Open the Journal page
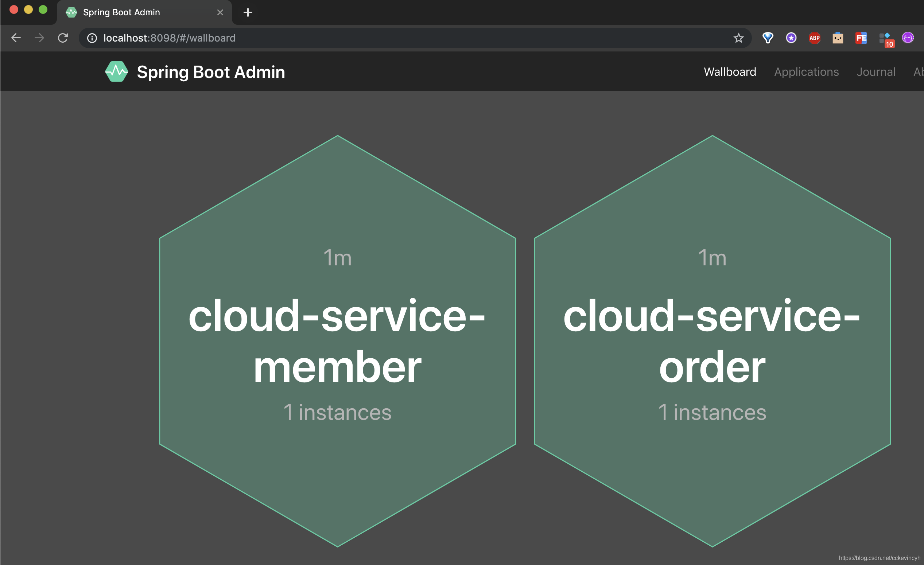924x565 pixels. [x=876, y=71]
